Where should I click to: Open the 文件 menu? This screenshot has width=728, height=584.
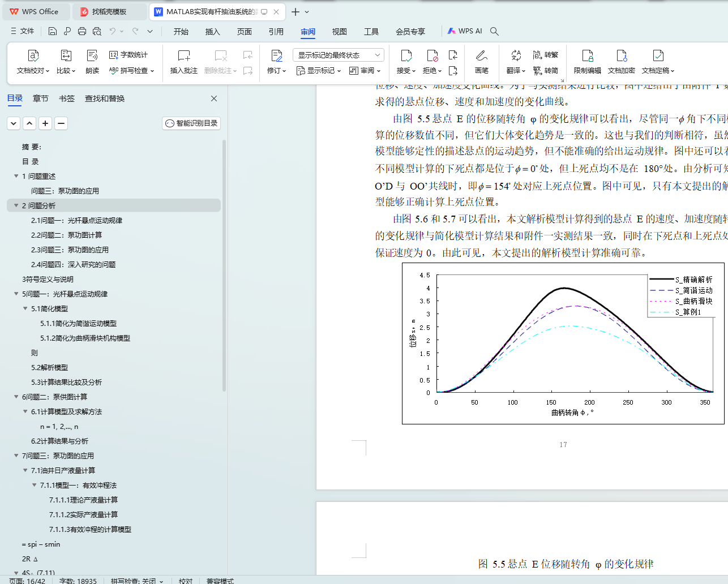(x=23, y=31)
